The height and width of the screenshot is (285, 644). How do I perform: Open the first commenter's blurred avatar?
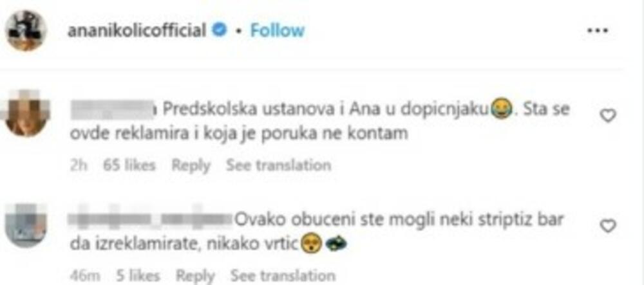(x=26, y=113)
